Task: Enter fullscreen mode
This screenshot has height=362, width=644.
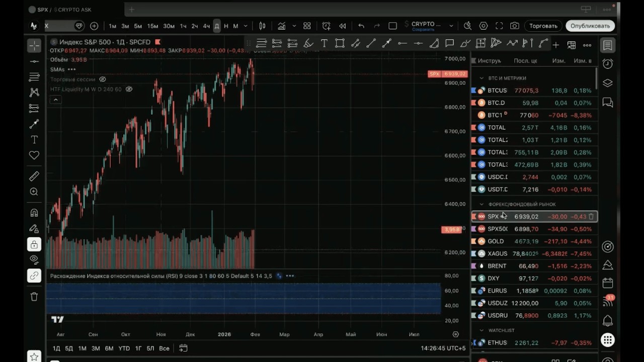Action: point(499,26)
